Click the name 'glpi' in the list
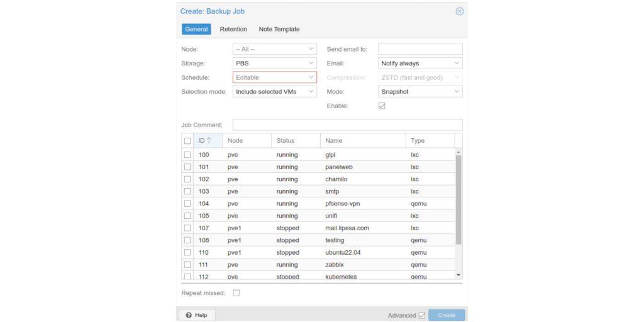 click(330, 155)
